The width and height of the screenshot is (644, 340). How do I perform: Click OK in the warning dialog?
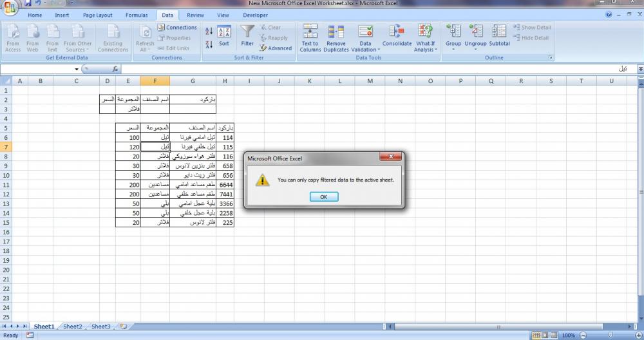tap(324, 196)
